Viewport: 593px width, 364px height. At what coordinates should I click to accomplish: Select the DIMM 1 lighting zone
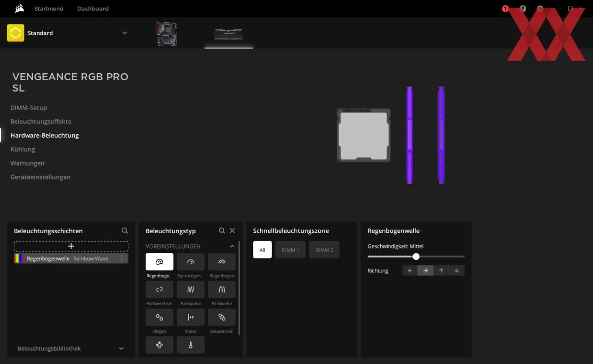[x=290, y=250]
